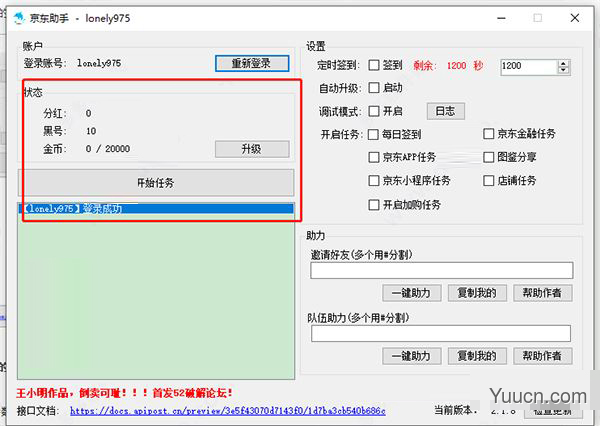Tick the 启动 checkbox for 自动升级
Screen dimensions: 600x426
click(x=374, y=88)
